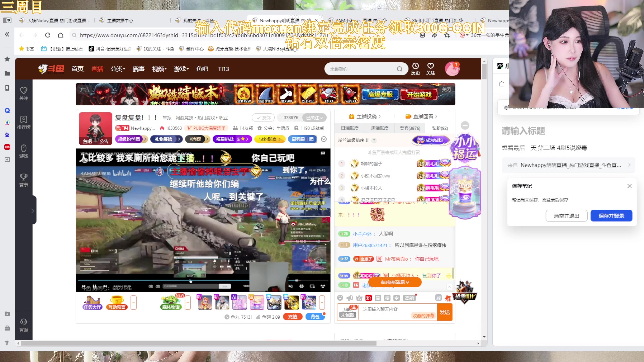Image resolution: width=644 pixels, height=362 pixels.
Task: Switch to the 周活跃度 tab
Action: 379,128
